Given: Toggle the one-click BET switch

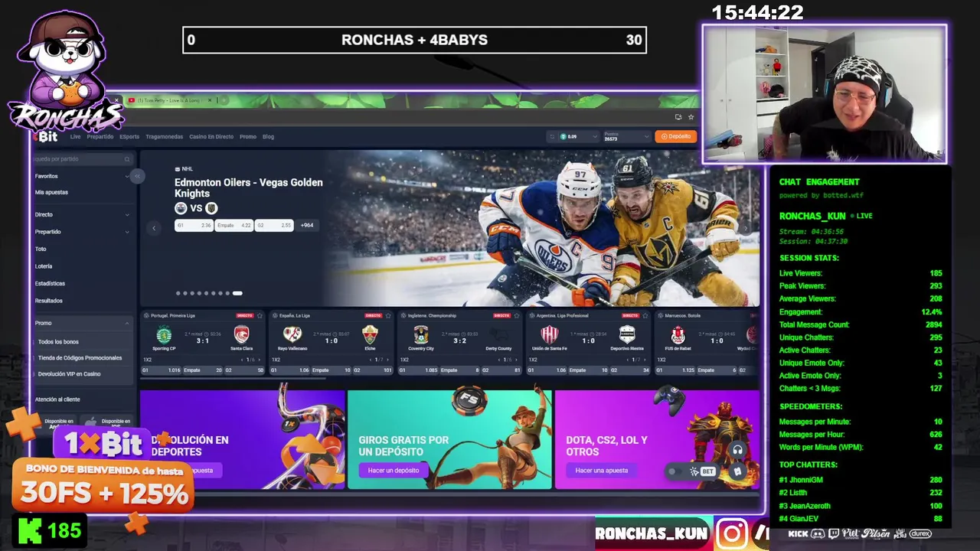Looking at the screenshot, I should [675, 471].
